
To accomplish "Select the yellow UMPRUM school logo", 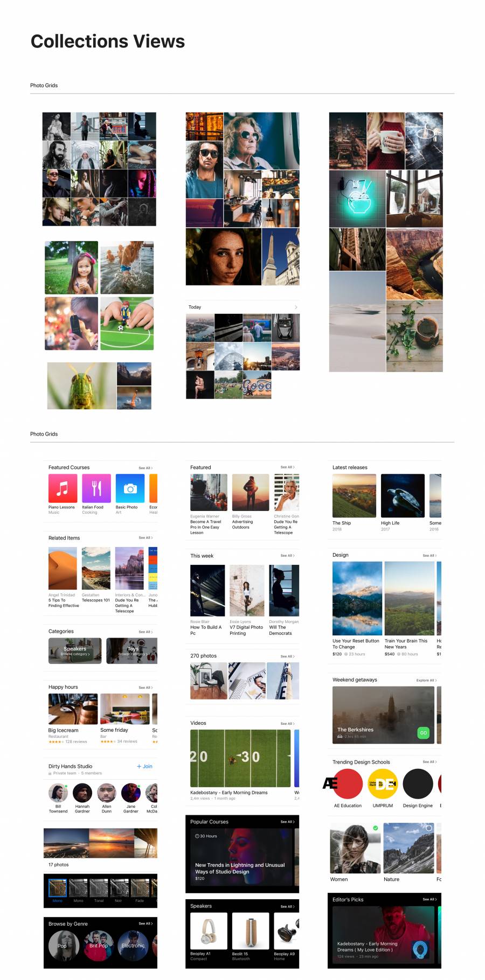I will click(x=383, y=783).
